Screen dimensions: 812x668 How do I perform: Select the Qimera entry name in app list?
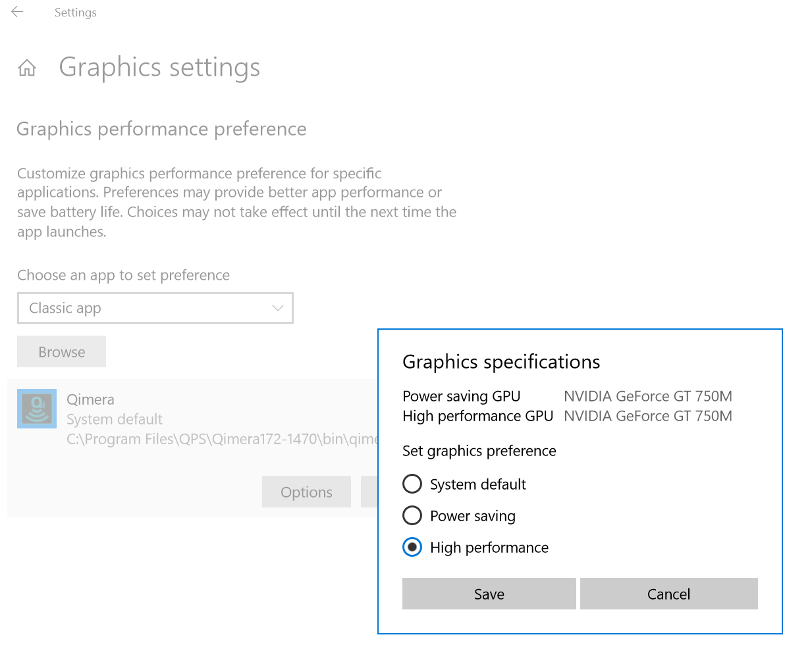[90, 399]
